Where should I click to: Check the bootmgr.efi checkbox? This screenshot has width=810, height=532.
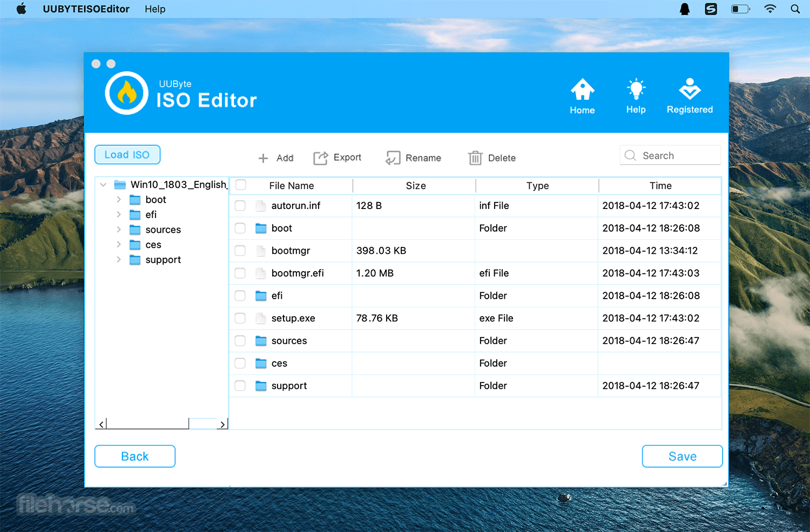[x=240, y=273]
